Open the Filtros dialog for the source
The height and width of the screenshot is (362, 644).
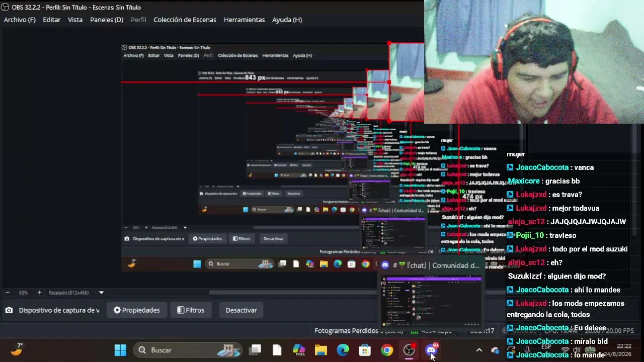pos(191,310)
